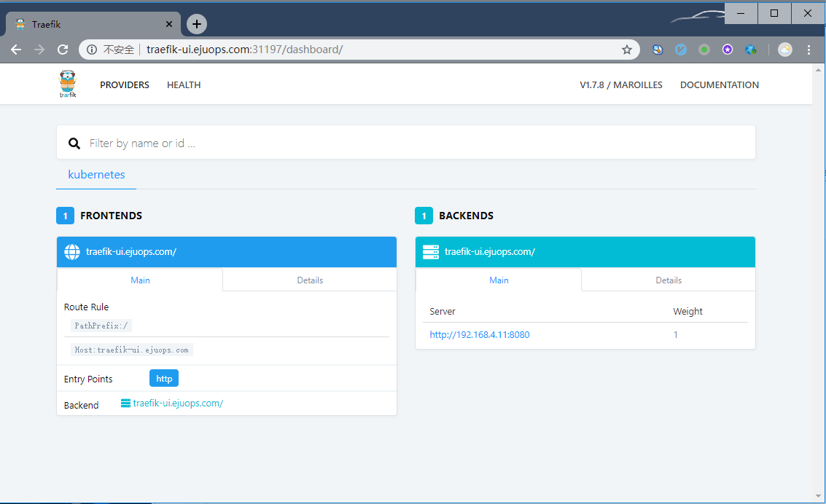Click the http entry point badge

[x=164, y=378]
